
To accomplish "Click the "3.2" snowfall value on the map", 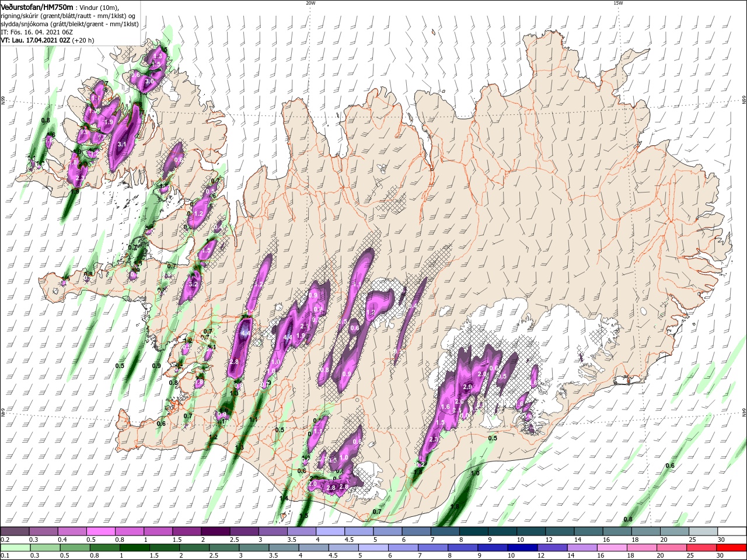I will [x=194, y=284].
